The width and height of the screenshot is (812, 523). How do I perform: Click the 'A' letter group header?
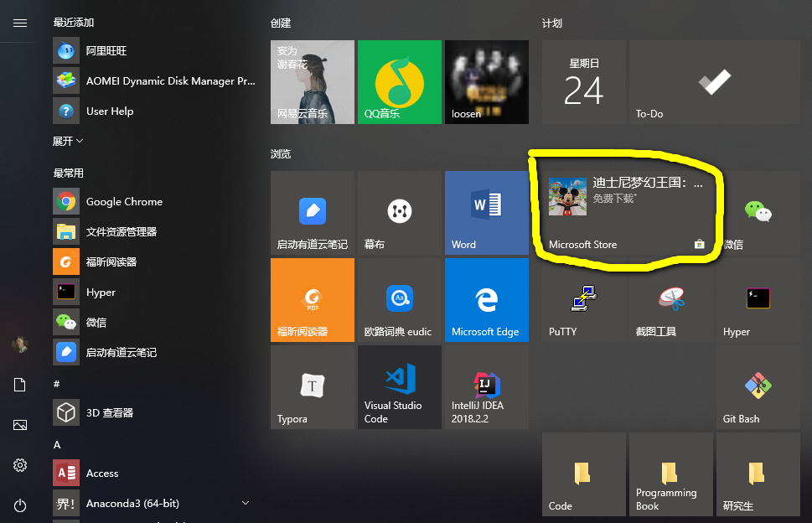(57, 444)
